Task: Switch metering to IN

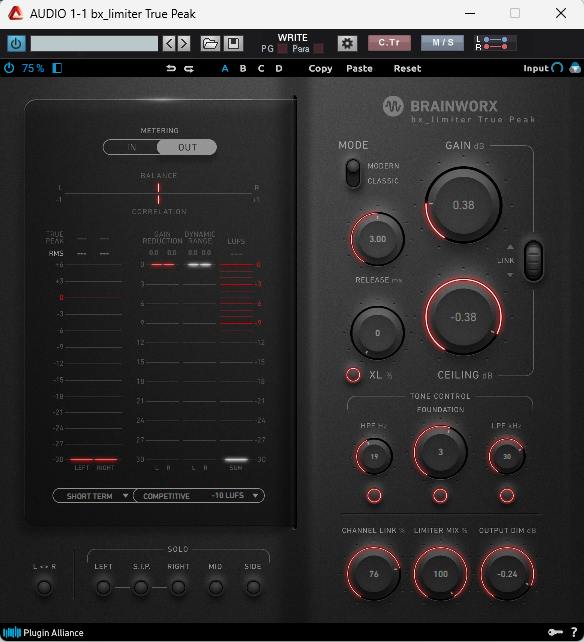Action: click(131, 147)
